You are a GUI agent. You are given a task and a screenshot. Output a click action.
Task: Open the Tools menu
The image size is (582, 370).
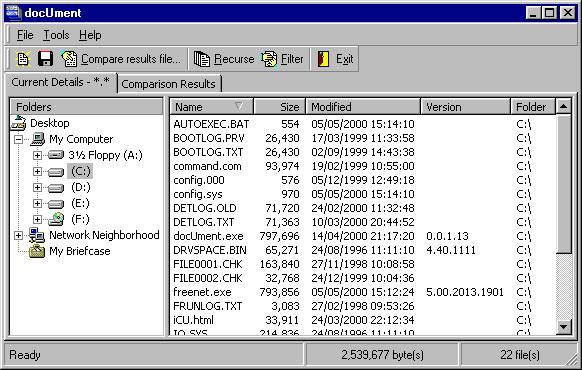tap(56, 35)
